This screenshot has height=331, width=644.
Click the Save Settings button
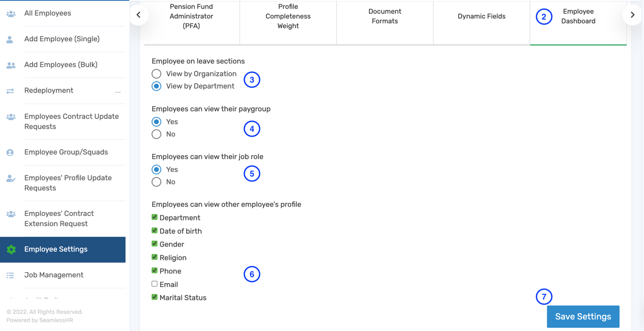click(x=583, y=317)
